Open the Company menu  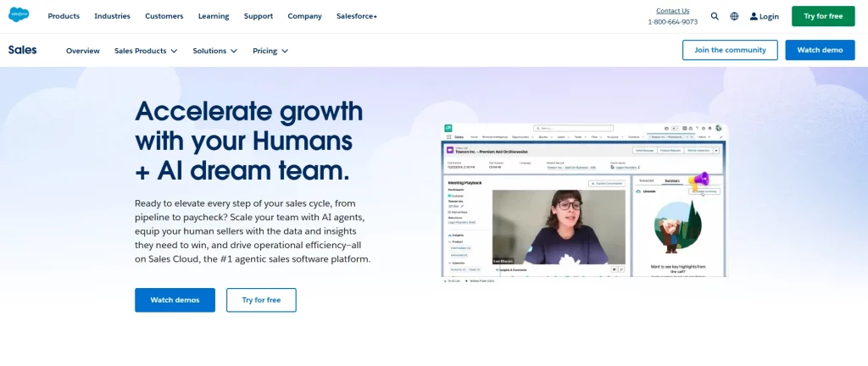304,16
